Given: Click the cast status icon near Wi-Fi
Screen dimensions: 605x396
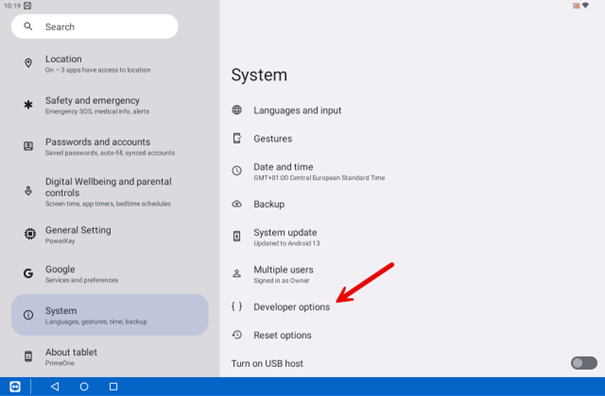Looking at the screenshot, I should coord(576,5).
